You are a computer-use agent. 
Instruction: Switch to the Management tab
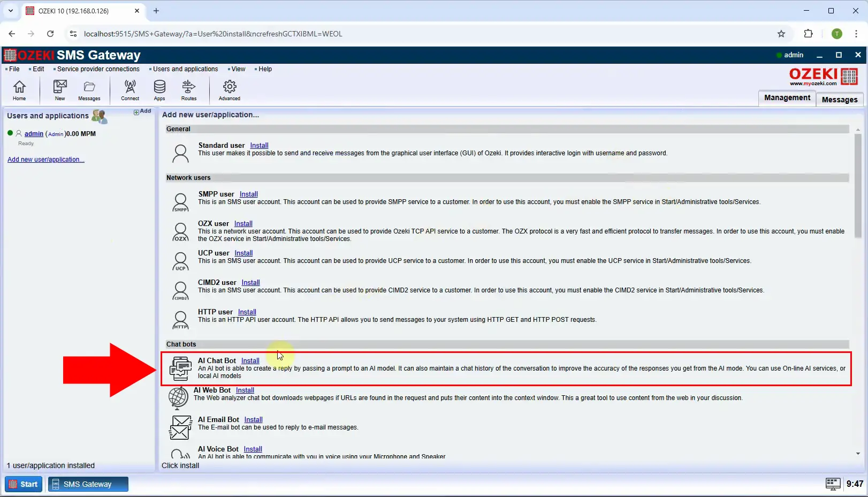[787, 98]
